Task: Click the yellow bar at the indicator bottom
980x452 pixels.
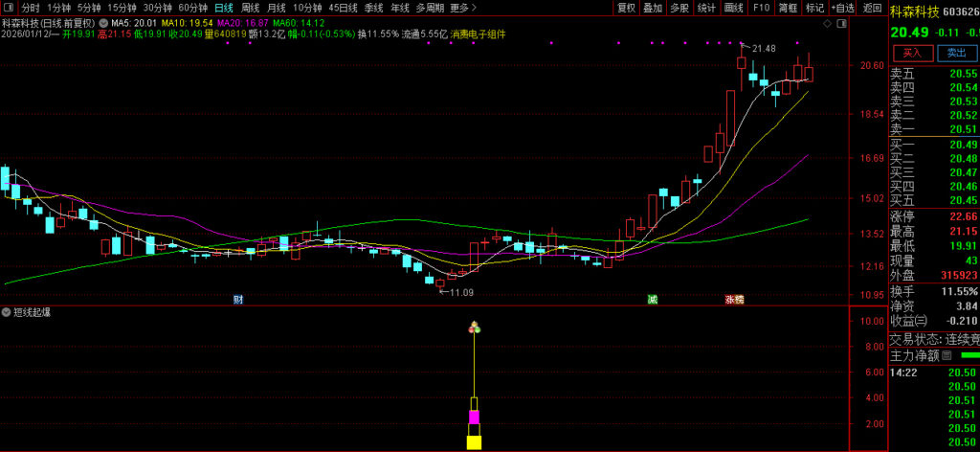Action: click(473, 441)
